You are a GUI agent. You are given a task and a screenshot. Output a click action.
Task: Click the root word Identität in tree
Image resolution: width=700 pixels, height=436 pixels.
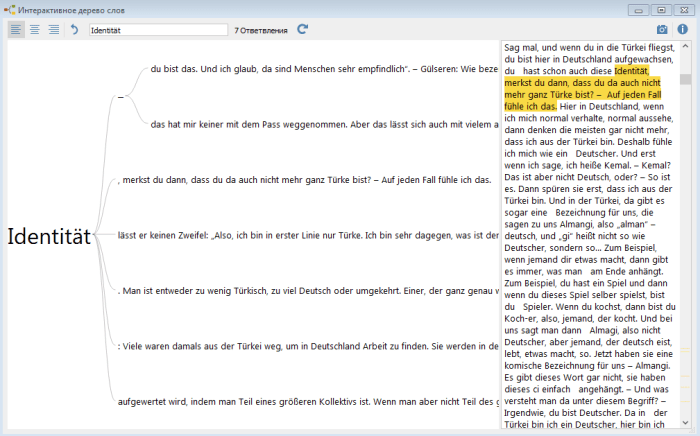pyautogui.click(x=49, y=237)
